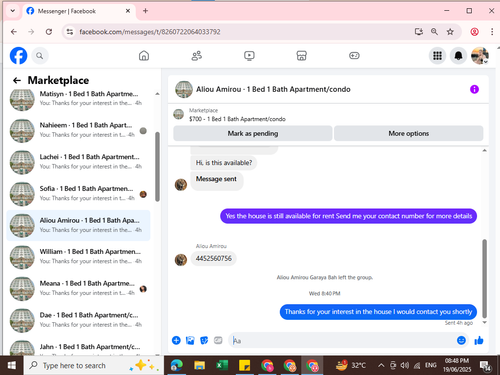This screenshot has height=375, width=500.
Task: Open Lachei conversation in the list
Action: (x=78, y=162)
